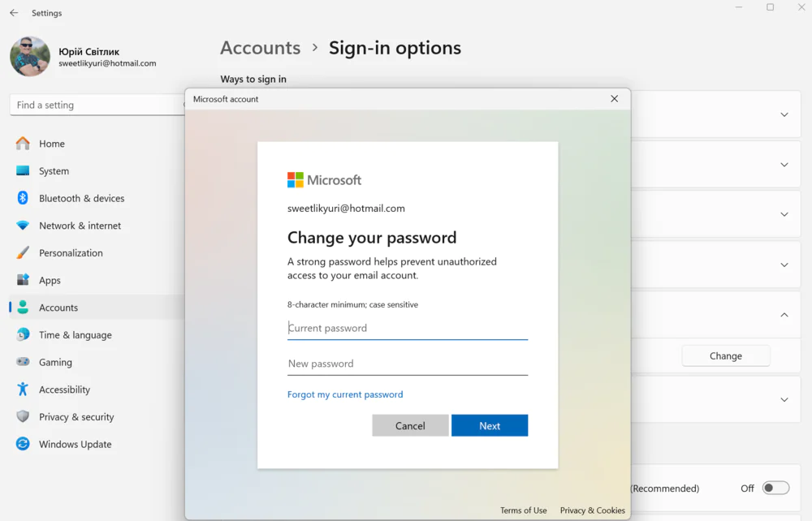Click Forgot my current password link
Image resolution: width=812 pixels, height=521 pixels.
click(x=345, y=394)
